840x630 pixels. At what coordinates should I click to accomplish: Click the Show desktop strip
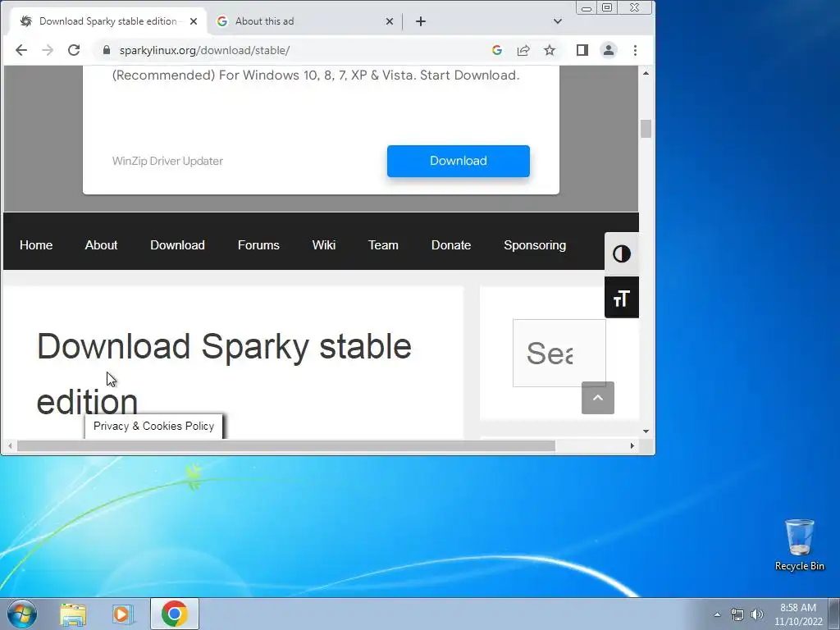click(834, 614)
